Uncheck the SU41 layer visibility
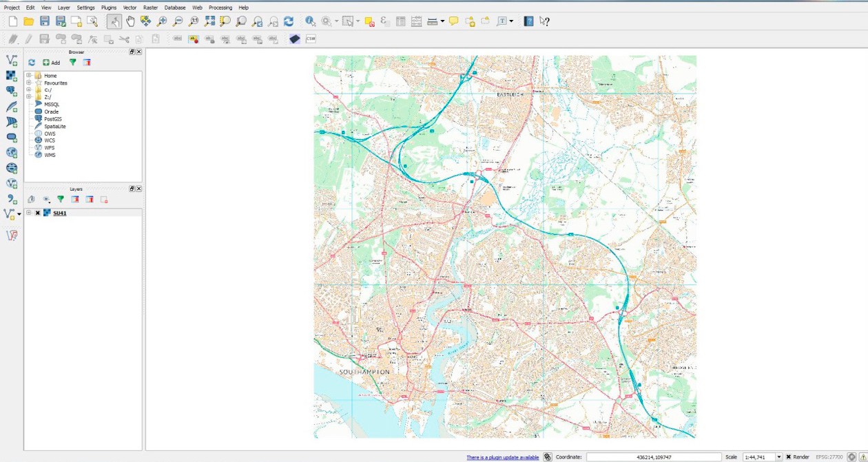Image resolution: width=868 pixels, height=462 pixels. [x=38, y=213]
